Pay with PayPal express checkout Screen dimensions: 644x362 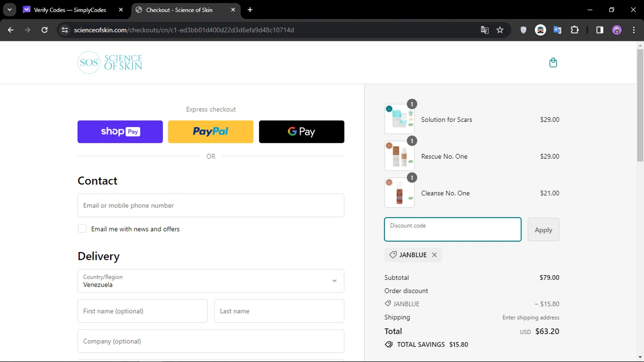coord(211,132)
